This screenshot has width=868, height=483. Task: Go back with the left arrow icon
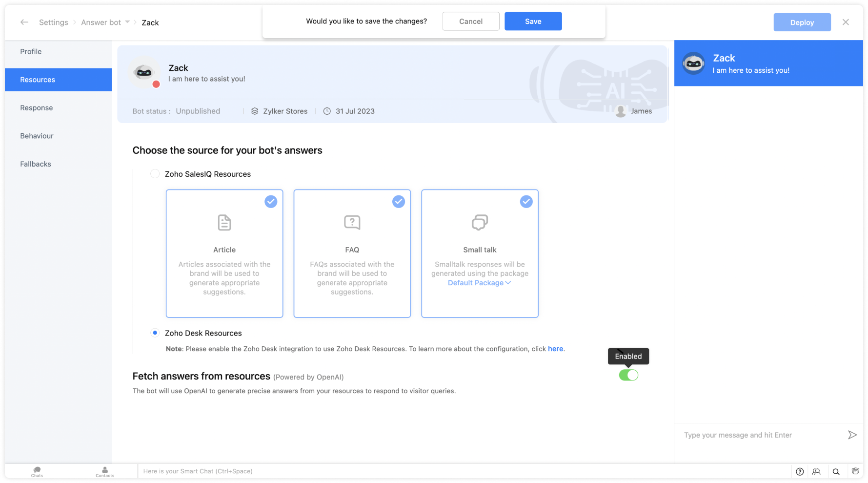[24, 22]
